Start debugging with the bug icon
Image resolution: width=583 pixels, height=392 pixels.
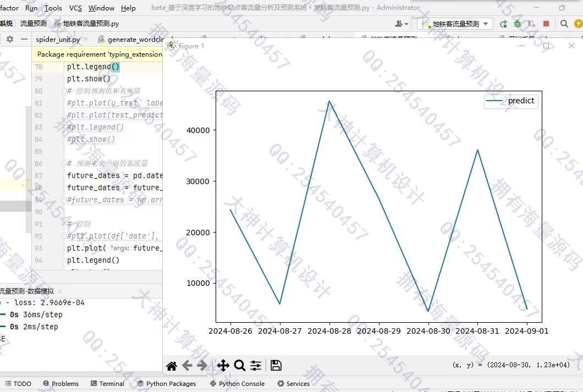coord(518,24)
